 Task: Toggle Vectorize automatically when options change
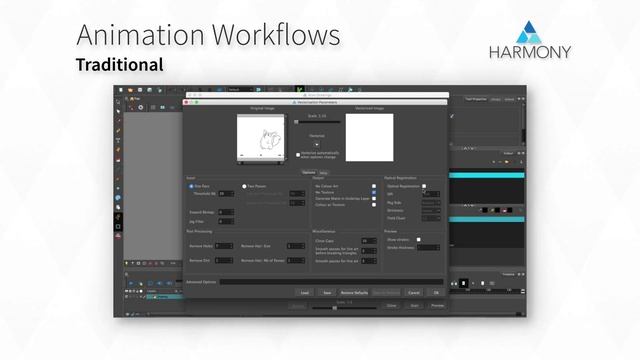coord(298,155)
